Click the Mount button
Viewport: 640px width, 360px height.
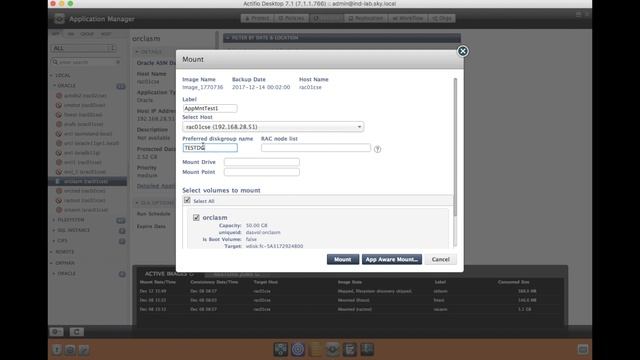click(x=343, y=259)
